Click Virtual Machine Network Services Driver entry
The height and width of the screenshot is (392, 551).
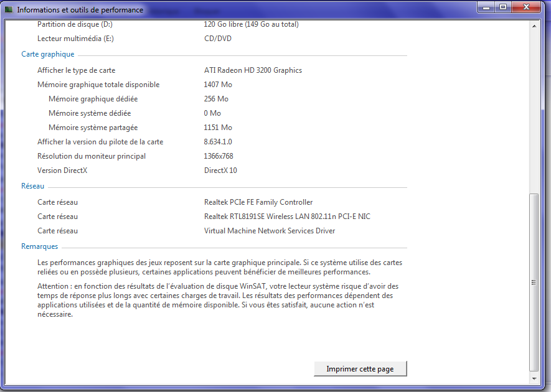(x=270, y=231)
